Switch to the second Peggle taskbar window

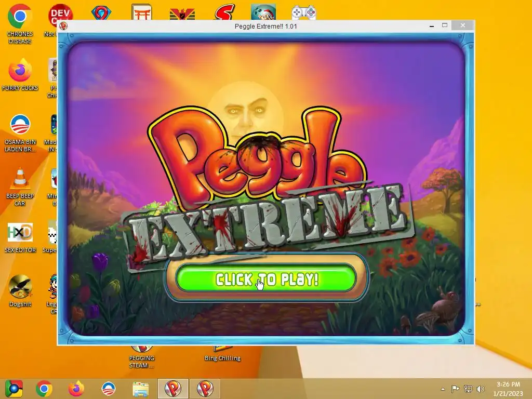[x=205, y=389]
